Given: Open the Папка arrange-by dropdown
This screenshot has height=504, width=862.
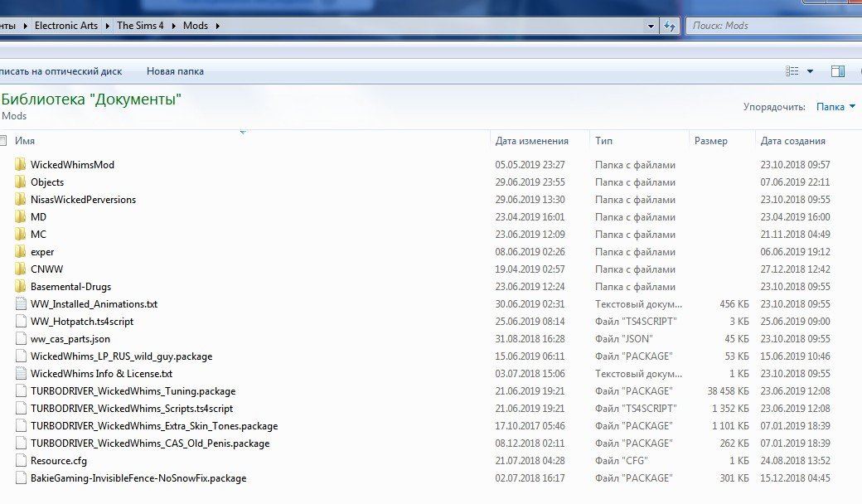Looking at the screenshot, I should click(835, 107).
